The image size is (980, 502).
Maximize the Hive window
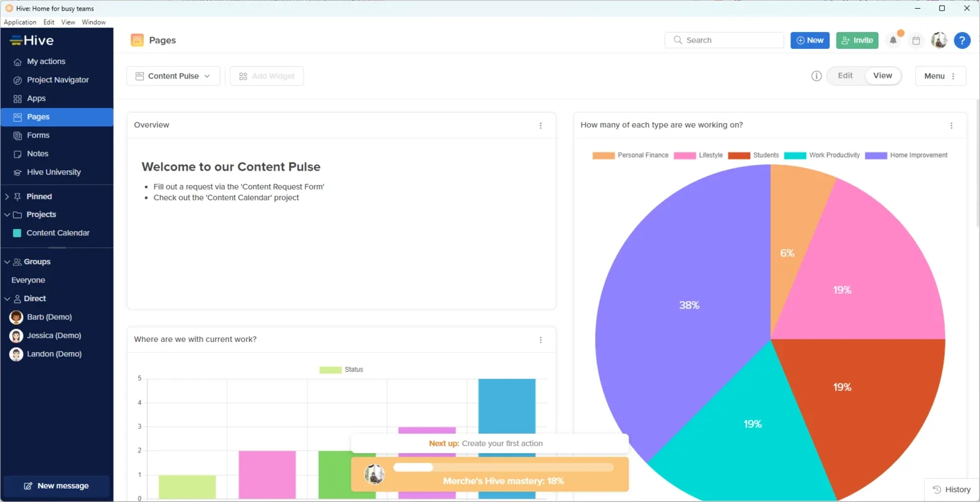pyautogui.click(x=942, y=8)
